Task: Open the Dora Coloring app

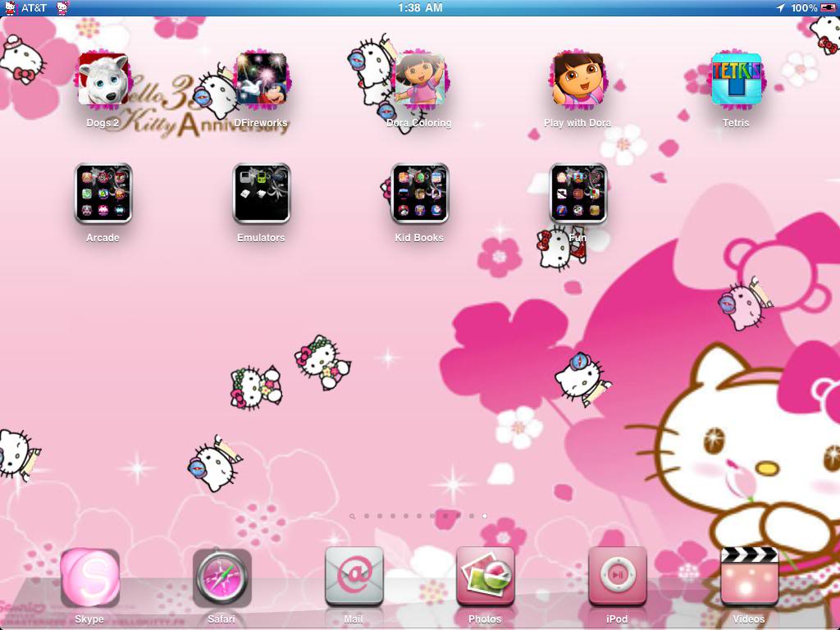Action: tap(420, 80)
